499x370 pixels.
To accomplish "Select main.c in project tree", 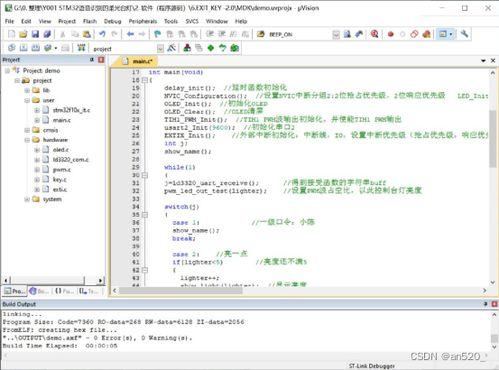I will coord(61,120).
